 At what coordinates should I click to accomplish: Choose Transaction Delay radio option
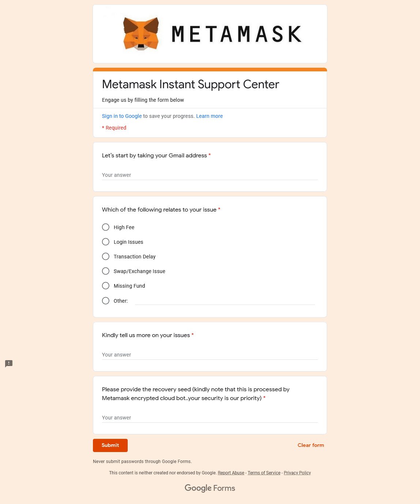(106, 257)
